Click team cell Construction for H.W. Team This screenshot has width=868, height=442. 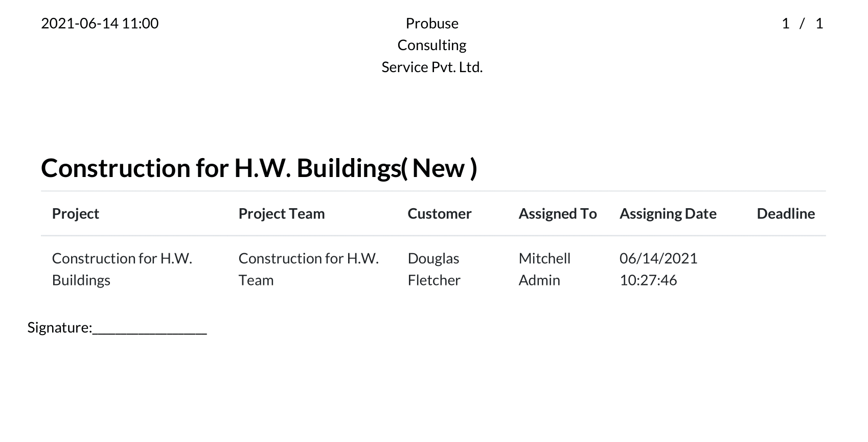coord(309,269)
